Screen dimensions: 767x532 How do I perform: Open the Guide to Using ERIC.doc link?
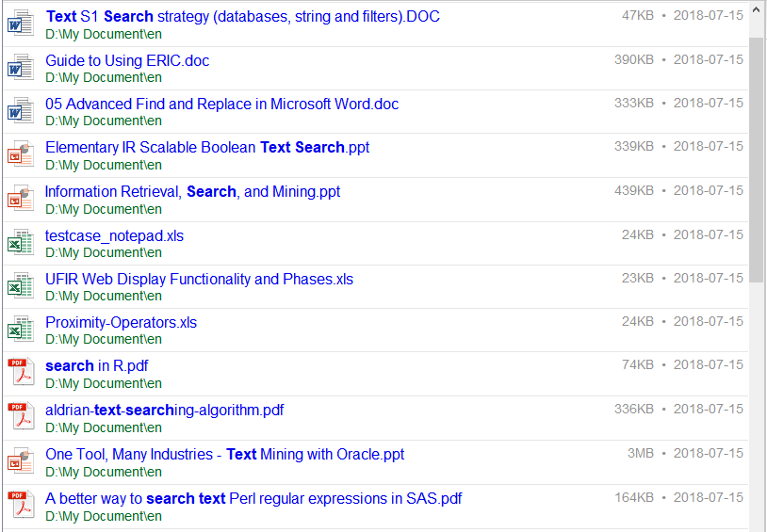point(127,60)
